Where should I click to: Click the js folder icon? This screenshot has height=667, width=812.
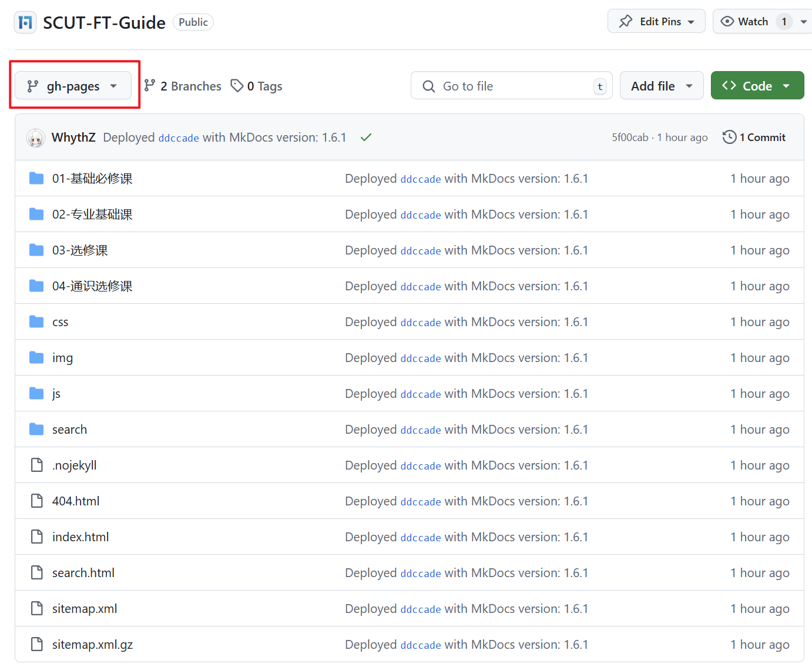[x=36, y=393]
